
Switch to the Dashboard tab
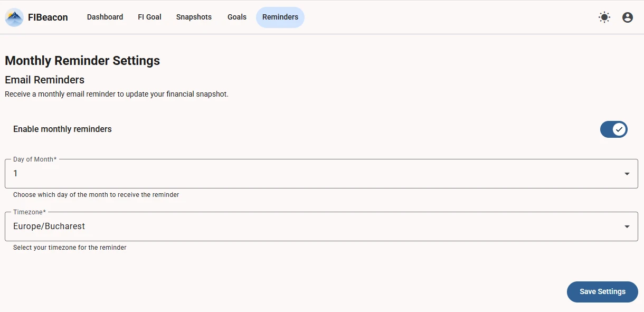(105, 17)
